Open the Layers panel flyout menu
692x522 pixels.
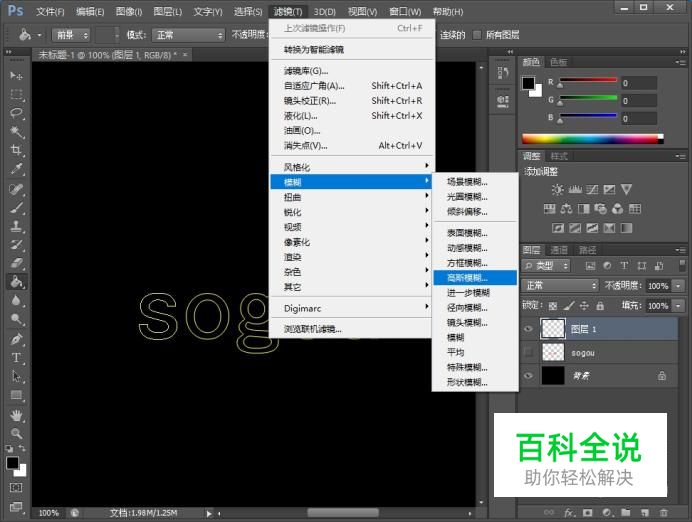click(x=681, y=250)
